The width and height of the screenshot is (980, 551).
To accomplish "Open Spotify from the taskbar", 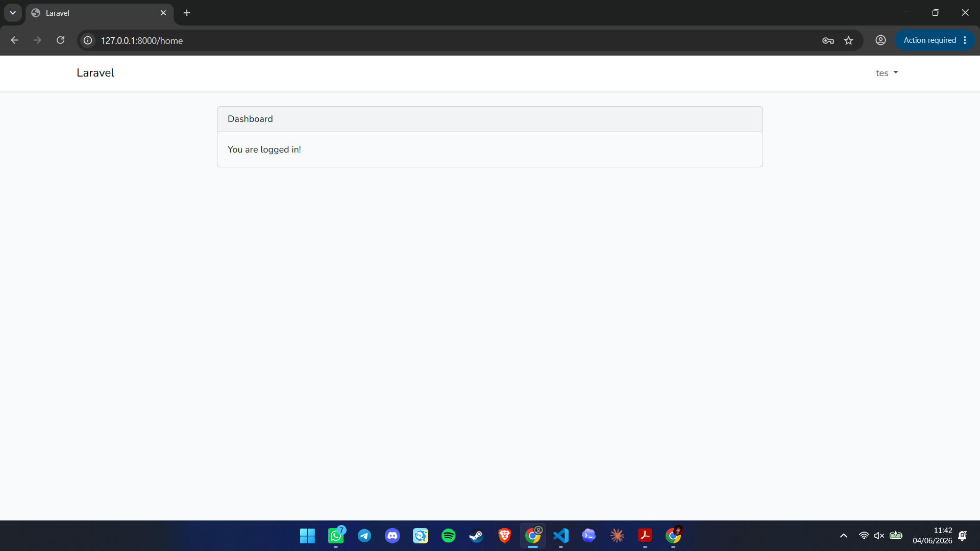I will pyautogui.click(x=449, y=536).
